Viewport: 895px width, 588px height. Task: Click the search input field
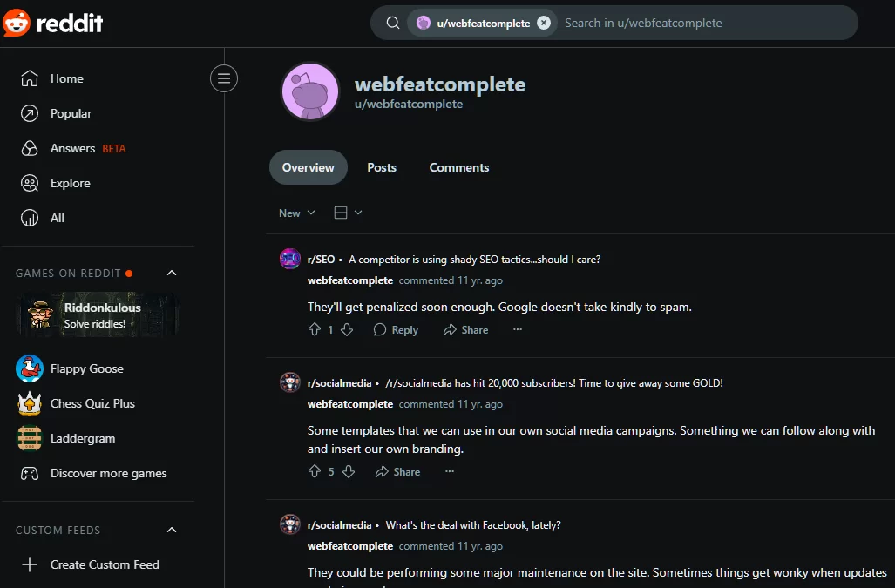(697, 24)
